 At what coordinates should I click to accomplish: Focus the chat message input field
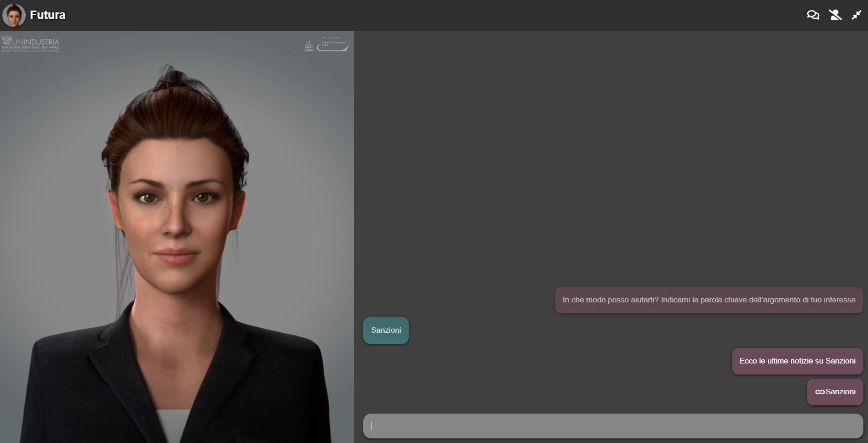pos(612,426)
